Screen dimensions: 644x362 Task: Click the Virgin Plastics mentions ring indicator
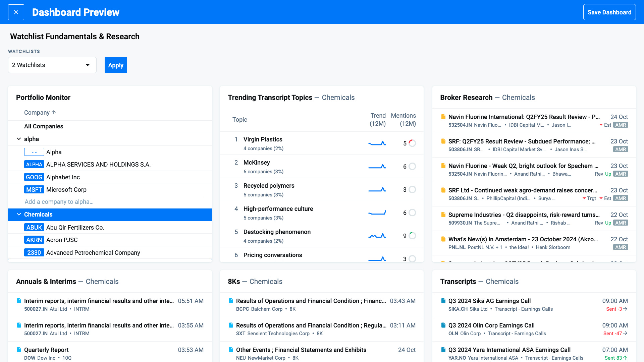(412, 143)
